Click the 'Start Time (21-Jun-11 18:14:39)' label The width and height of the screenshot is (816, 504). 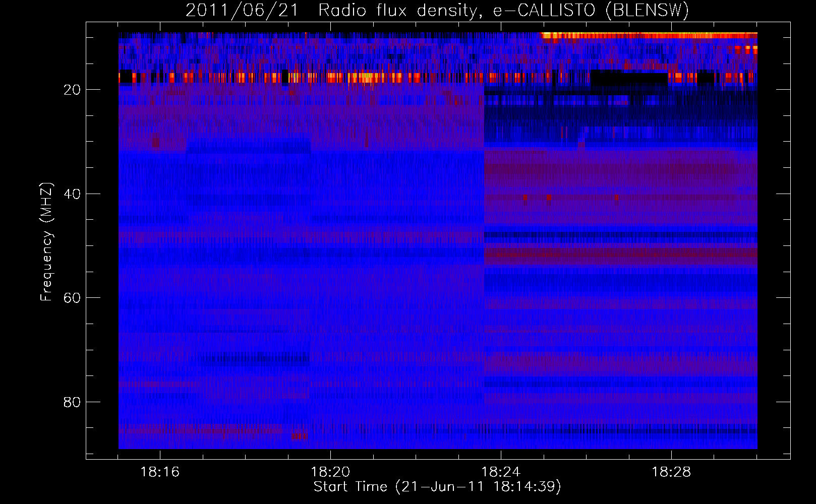(437, 487)
